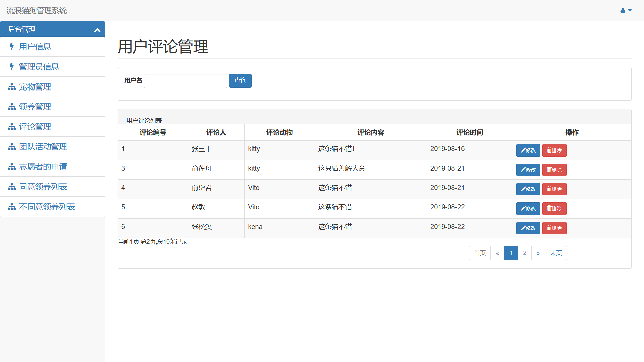644x362 pixels.
Task: Click the sitemap icon beside 领养管理
Action: click(12, 107)
